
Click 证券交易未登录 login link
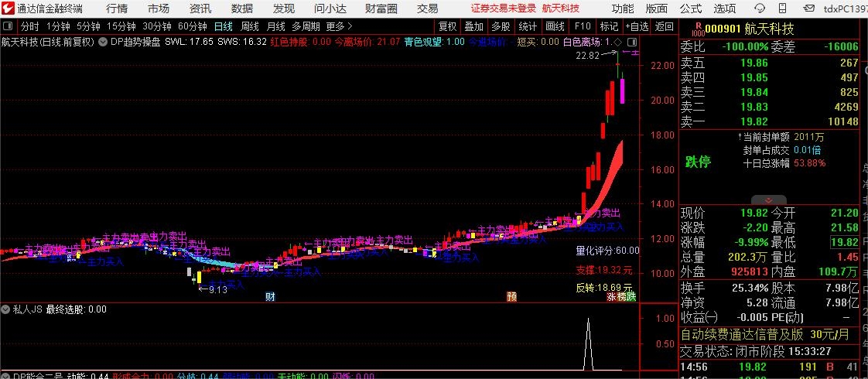point(504,9)
